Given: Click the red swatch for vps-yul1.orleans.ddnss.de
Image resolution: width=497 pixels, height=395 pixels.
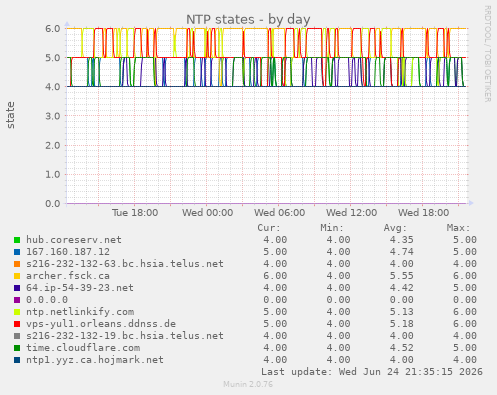Looking at the screenshot, I should (x=17, y=324).
